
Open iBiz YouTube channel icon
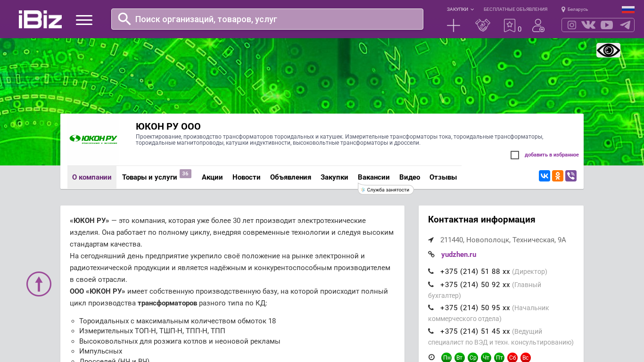click(x=607, y=25)
